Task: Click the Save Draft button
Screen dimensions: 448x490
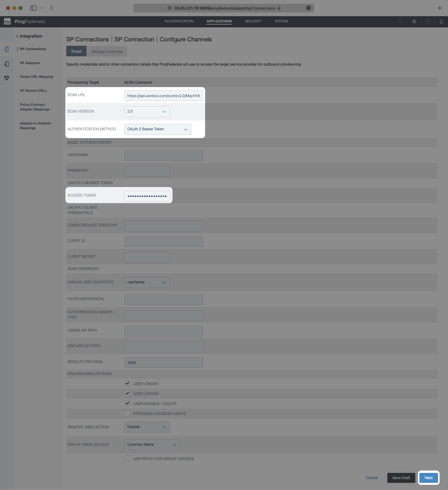Action: pos(401,478)
